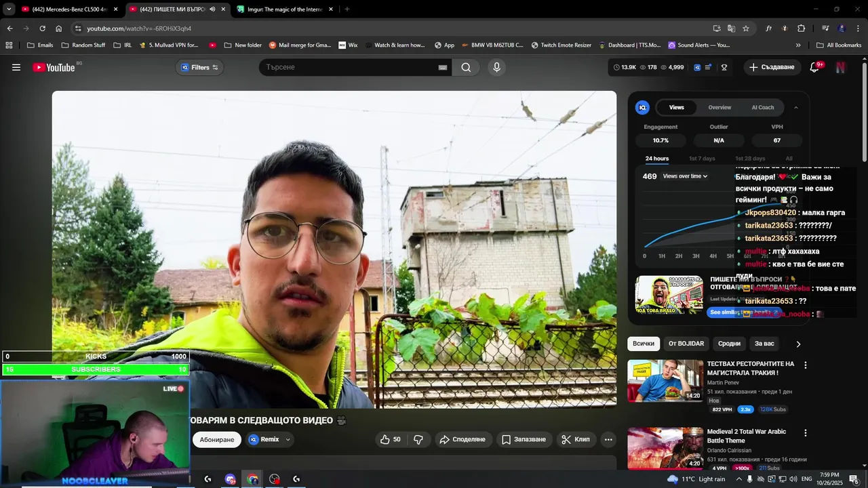Select the vidIQ Views tab
Screen dimensions: 868x488
coord(677,107)
